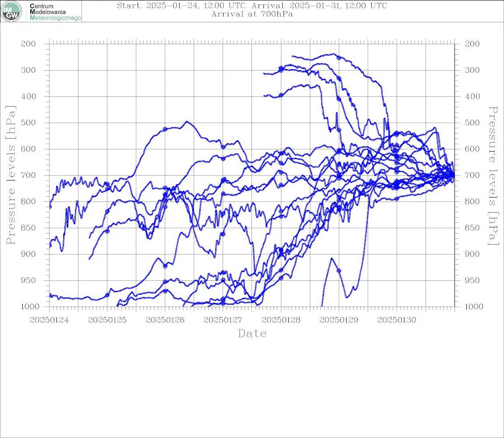Image resolution: width=504 pixels, height=438 pixels.
Task: Click the right axis 800 label
Action: coord(472,201)
